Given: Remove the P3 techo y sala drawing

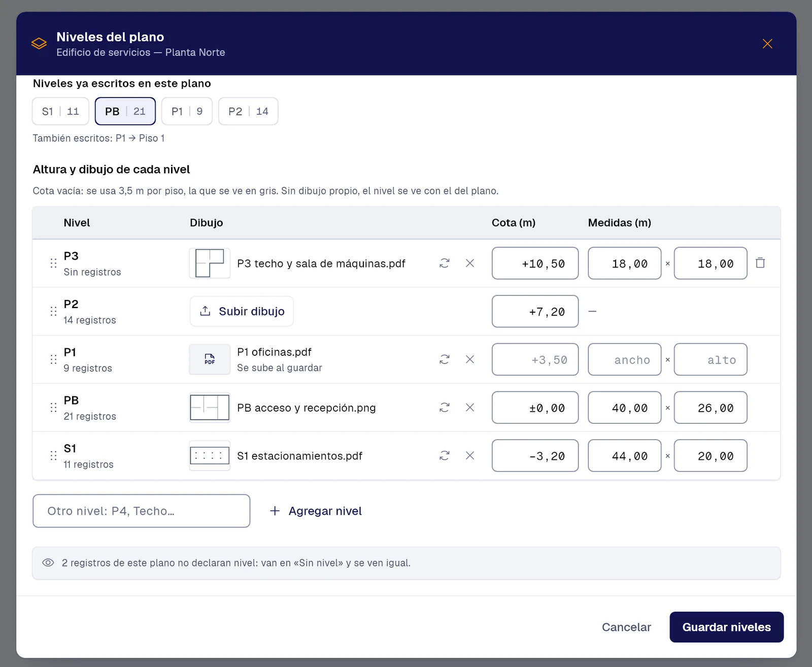Looking at the screenshot, I should (470, 263).
